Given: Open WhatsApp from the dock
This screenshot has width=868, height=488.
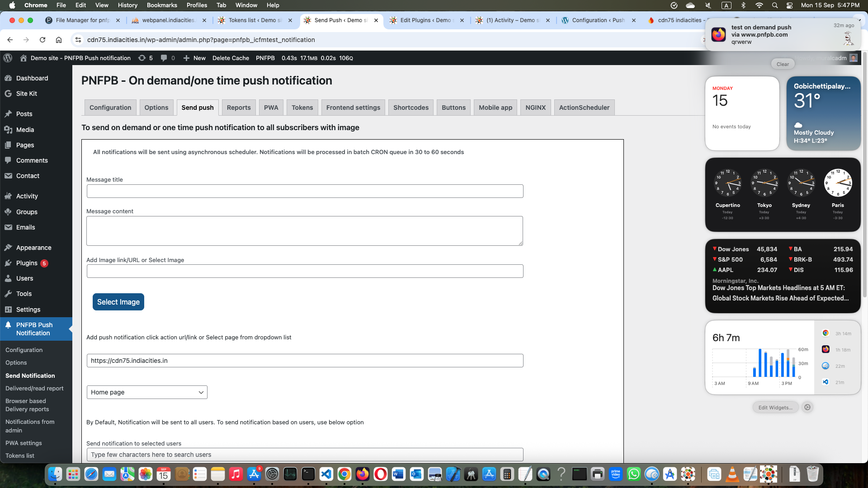Looking at the screenshot, I should (634, 474).
